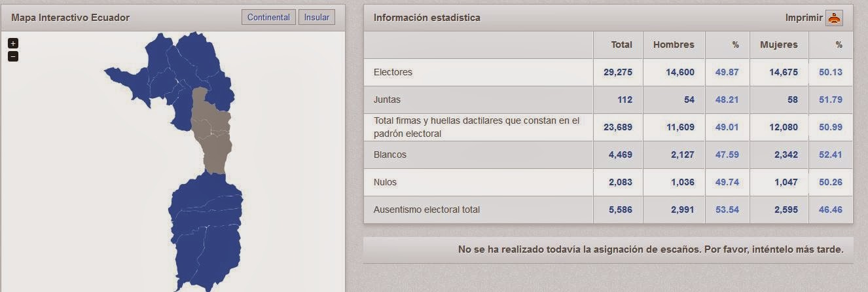
Task: Switch map to Continental view
Action: 268,18
